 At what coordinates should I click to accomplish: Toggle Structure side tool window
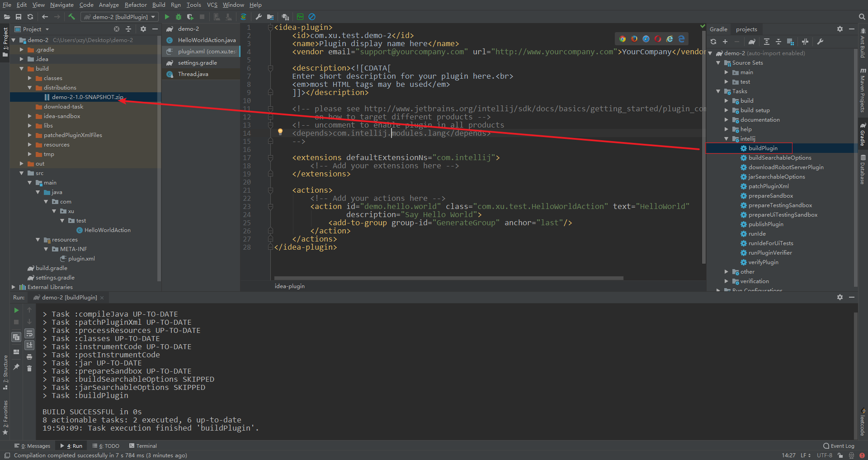(x=5, y=372)
